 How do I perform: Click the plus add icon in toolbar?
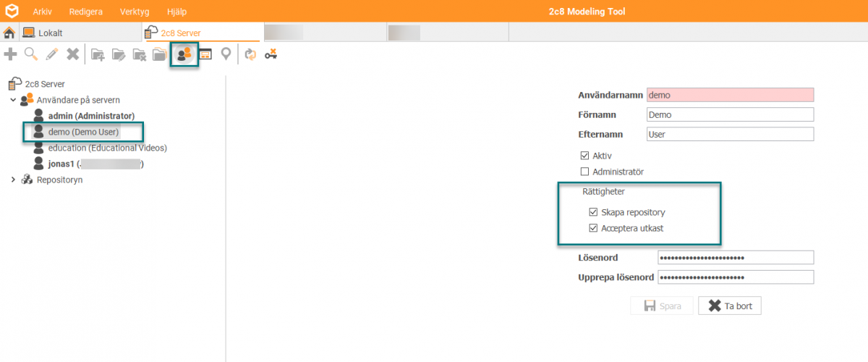coord(10,54)
